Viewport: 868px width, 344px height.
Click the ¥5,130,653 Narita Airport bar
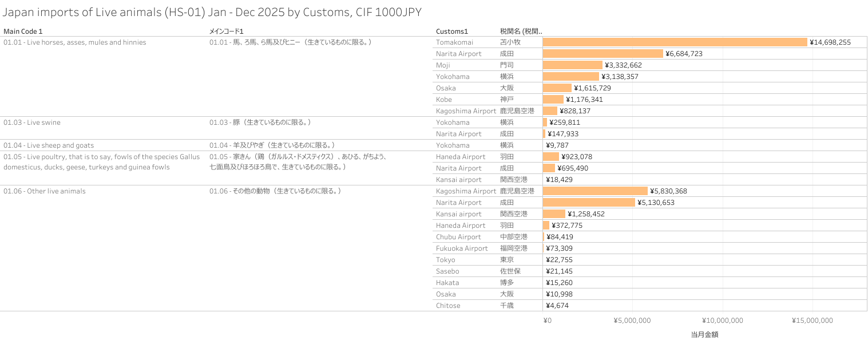(589, 203)
